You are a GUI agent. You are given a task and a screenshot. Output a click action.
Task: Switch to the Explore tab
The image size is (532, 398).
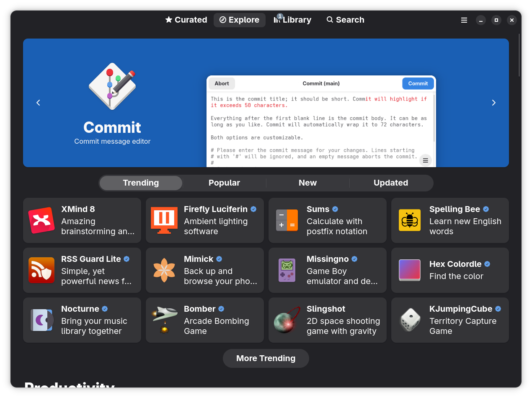(x=240, y=20)
